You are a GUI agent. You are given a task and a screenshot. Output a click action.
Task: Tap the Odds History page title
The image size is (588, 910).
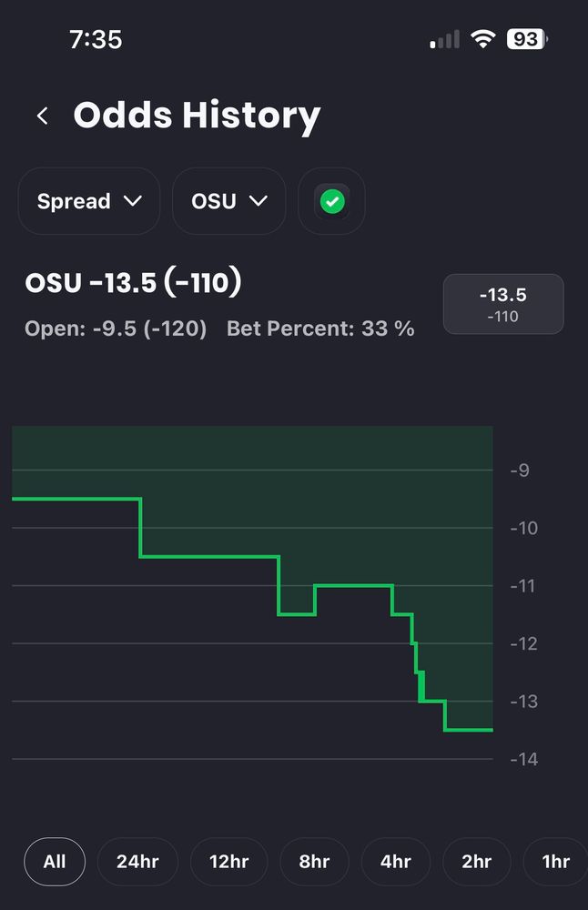click(x=197, y=116)
